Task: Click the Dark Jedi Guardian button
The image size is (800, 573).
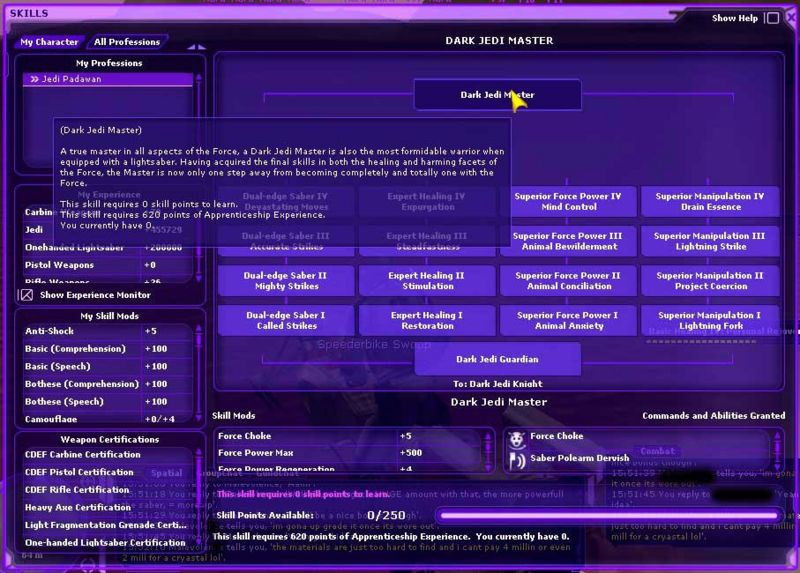Action: 497,359
